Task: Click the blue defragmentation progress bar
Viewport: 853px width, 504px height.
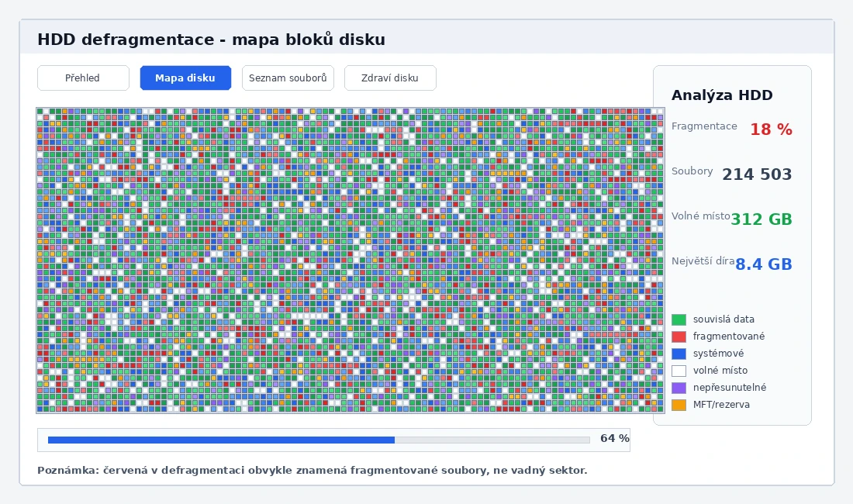Action: 319,440
